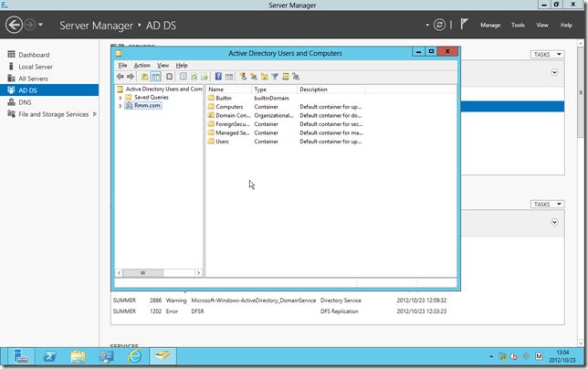
Task: Expand File and Storage Services arrow
Action: coord(95,114)
